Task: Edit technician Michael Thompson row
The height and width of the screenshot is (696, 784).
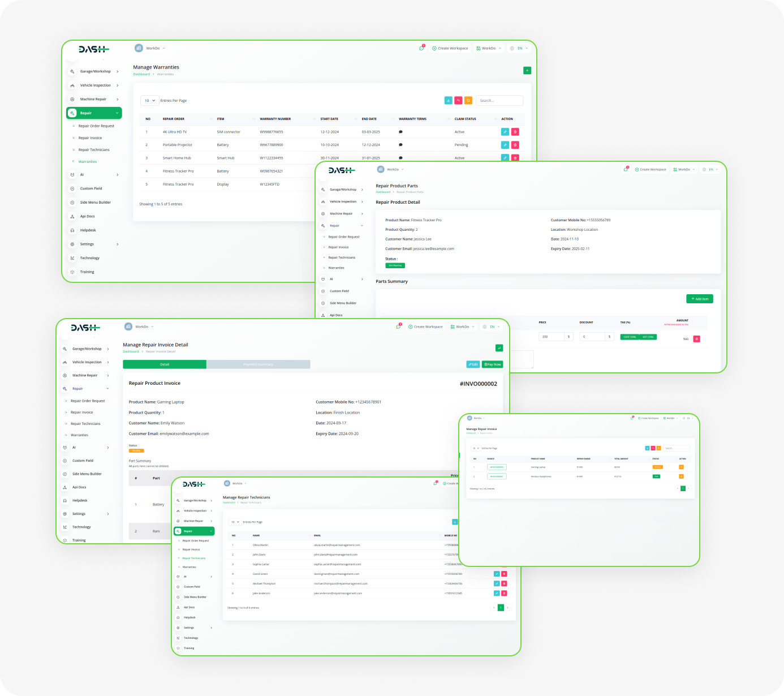Action: [497, 583]
